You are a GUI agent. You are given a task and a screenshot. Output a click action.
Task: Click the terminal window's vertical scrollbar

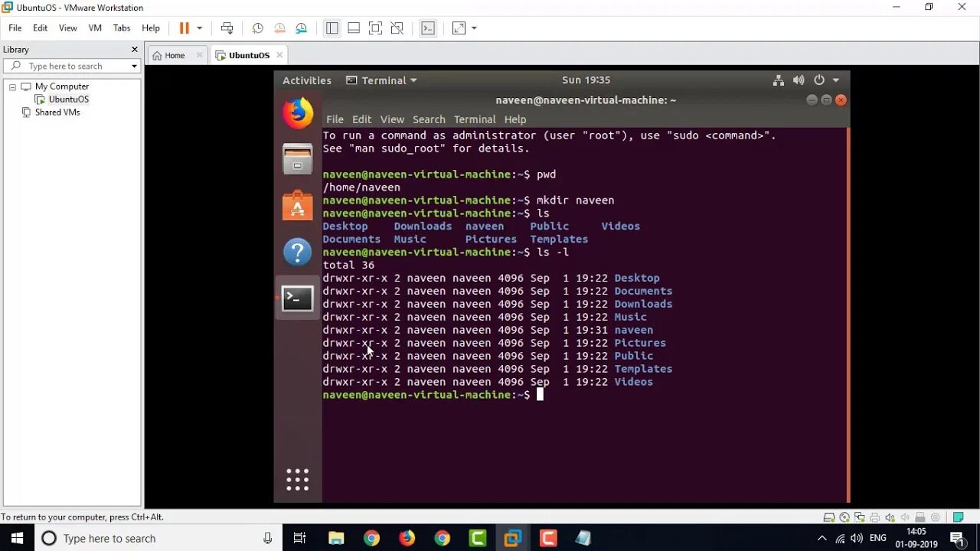(848, 315)
